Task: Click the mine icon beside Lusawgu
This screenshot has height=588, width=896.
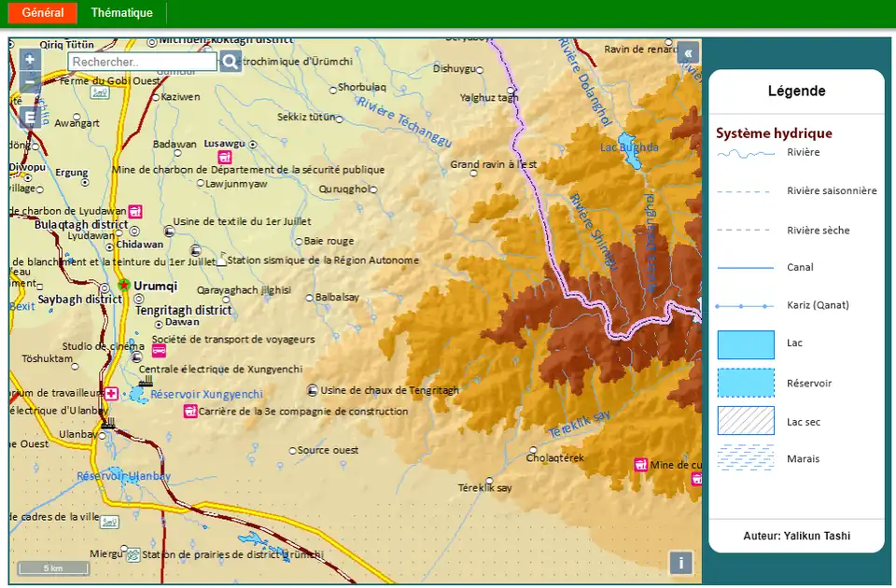Action: (224, 158)
